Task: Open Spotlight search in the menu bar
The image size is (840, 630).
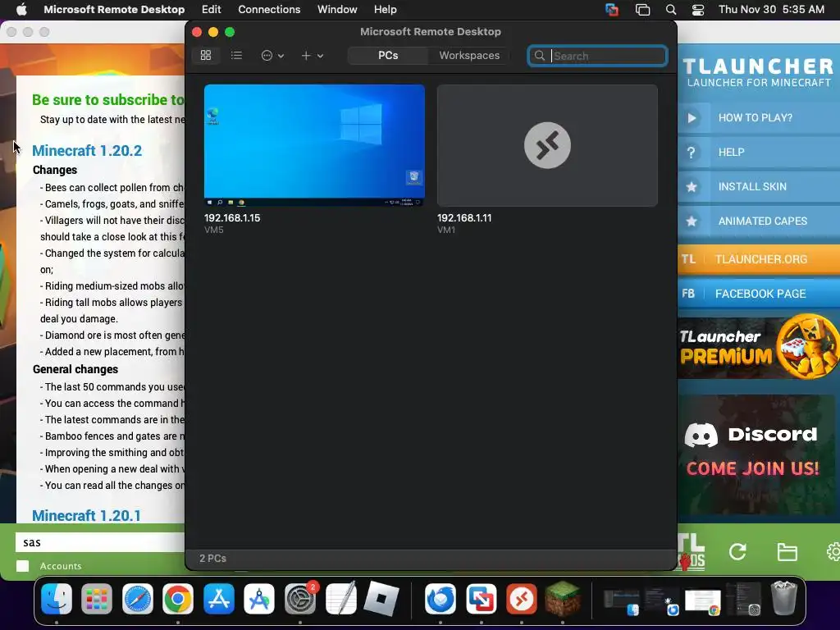Action: pos(671,10)
